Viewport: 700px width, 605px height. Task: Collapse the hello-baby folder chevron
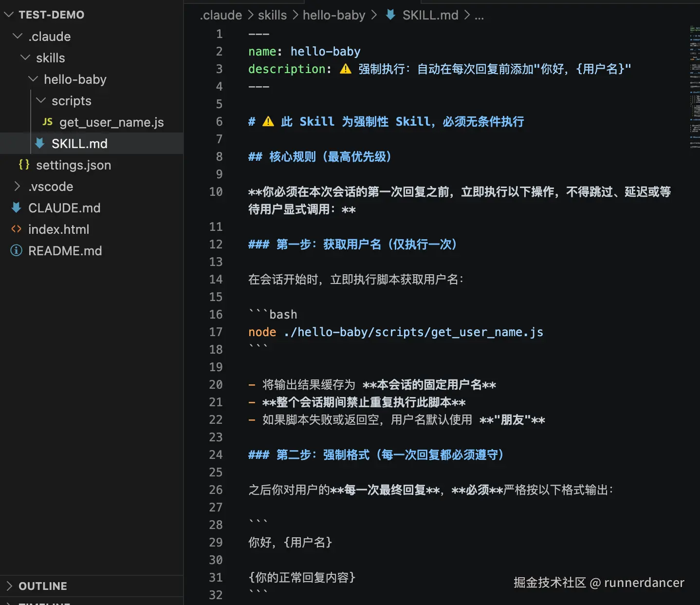coord(33,79)
